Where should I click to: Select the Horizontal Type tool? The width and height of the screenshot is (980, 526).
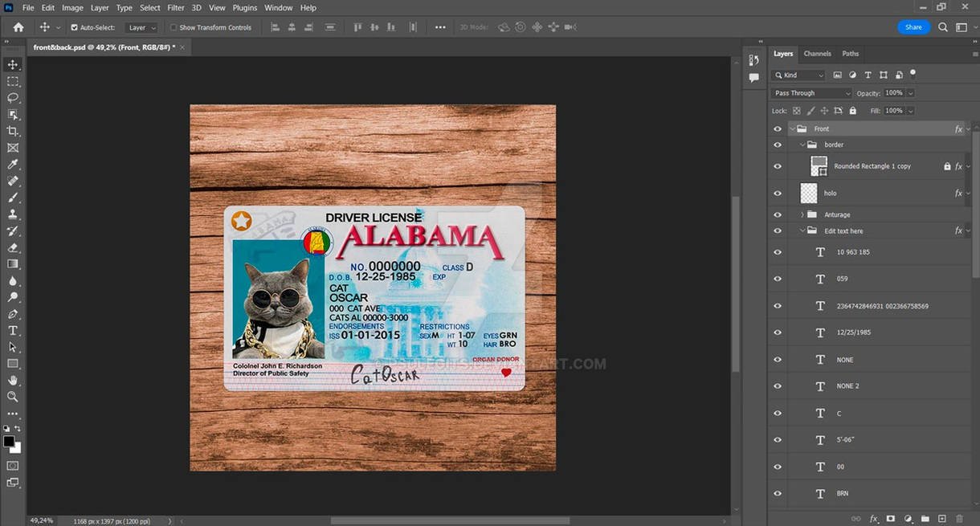(x=13, y=330)
